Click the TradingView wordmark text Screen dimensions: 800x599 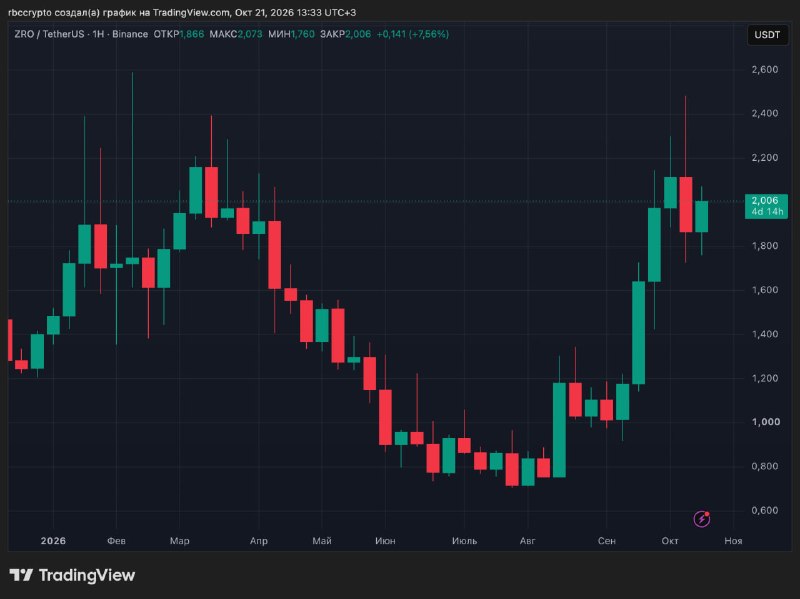[87, 576]
